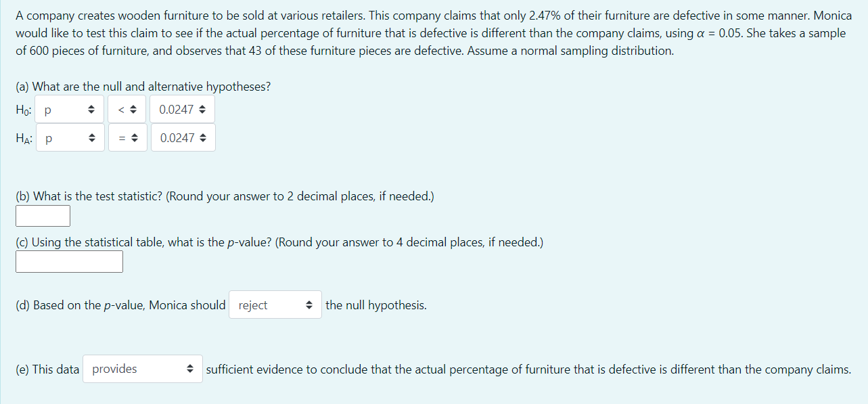Click the selector arrows on the Hₐ 0.0247 box
Viewport: 868px width, 404px height.
point(204,137)
